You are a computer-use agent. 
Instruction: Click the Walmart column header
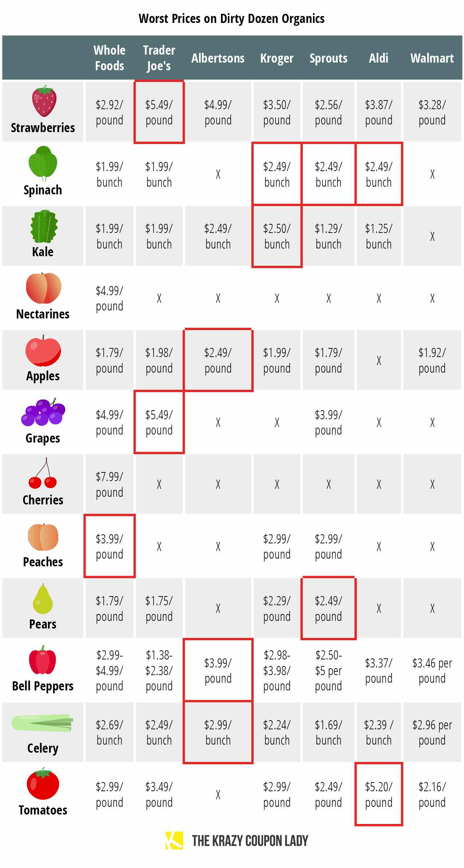pyautogui.click(x=432, y=58)
